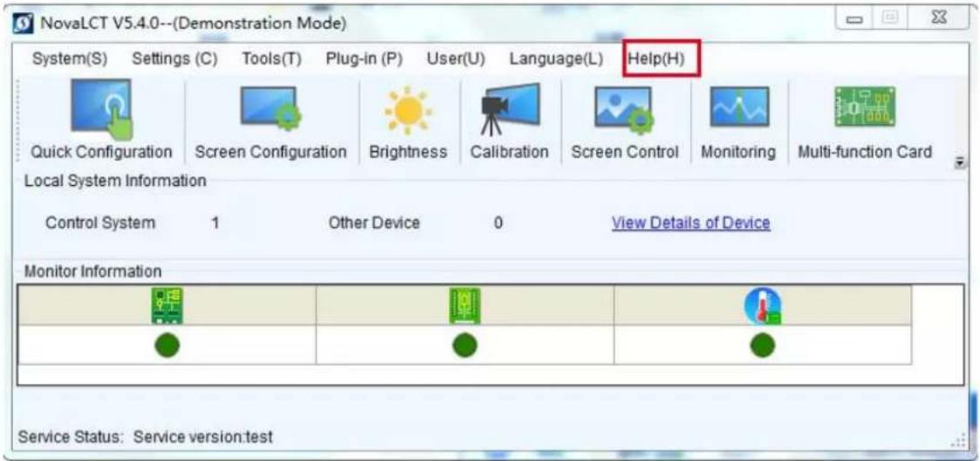Viewport: 980px width, 461px height.
Task: Open the System(S) menu
Action: pyautogui.click(x=69, y=59)
